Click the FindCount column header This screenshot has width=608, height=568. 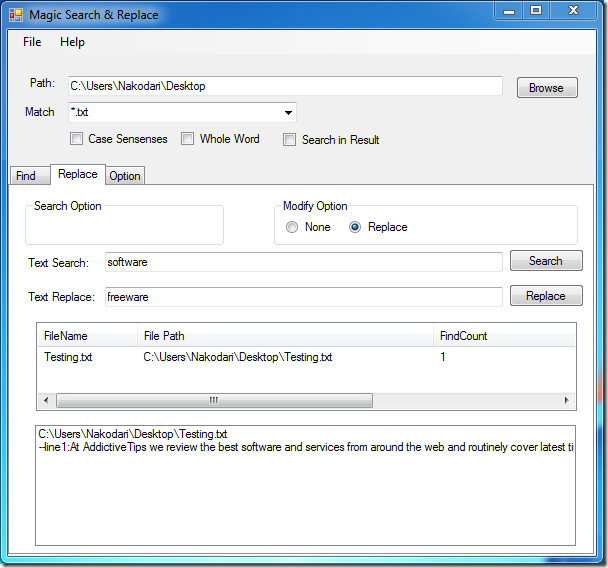coord(504,336)
